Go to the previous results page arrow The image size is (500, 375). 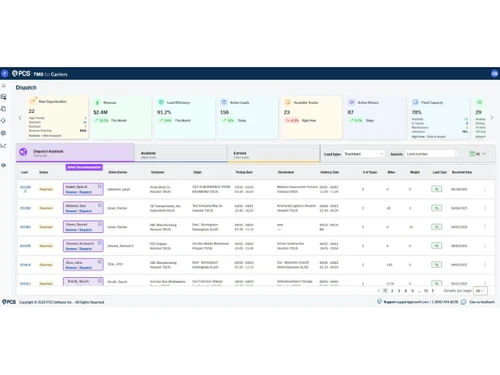378,291
